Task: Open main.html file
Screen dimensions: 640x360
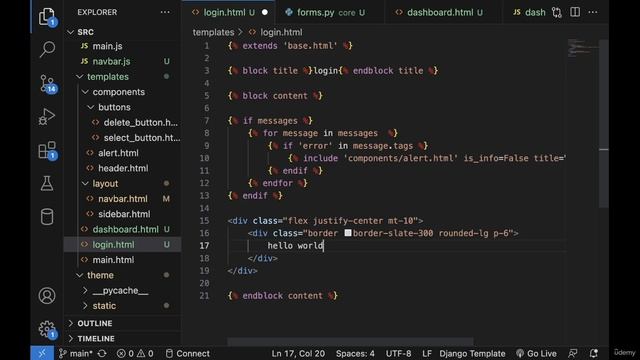Action: coord(122,260)
